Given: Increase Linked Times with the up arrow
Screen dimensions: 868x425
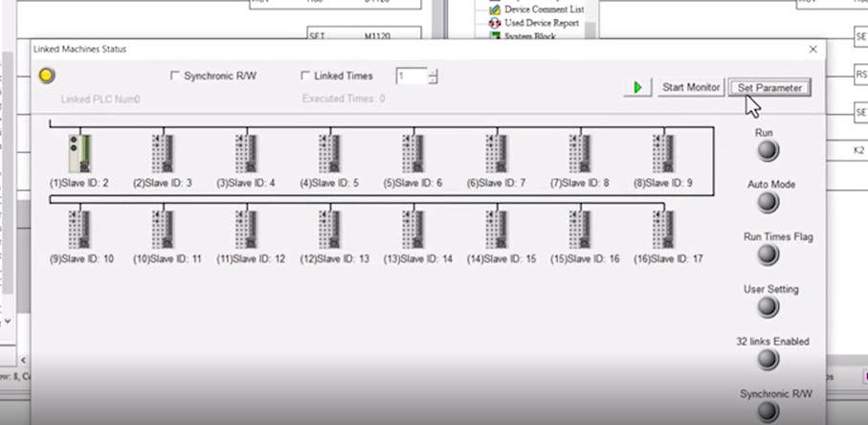Looking at the screenshot, I should (x=433, y=72).
